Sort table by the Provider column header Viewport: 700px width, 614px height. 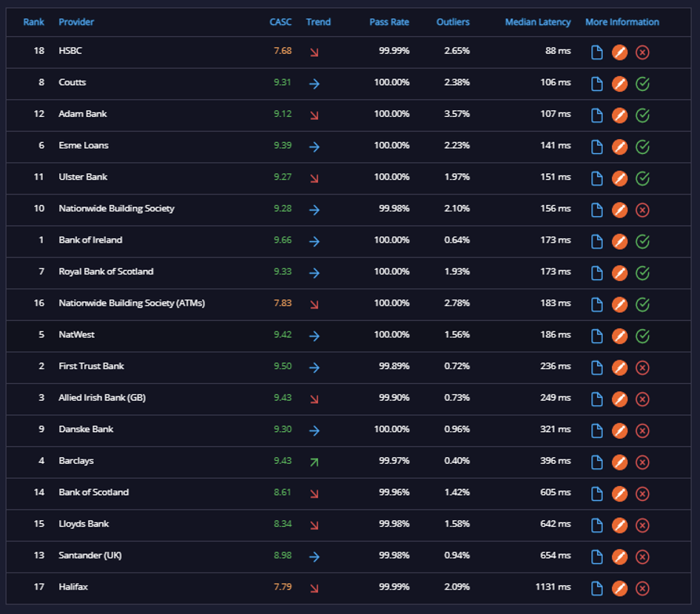(x=76, y=22)
